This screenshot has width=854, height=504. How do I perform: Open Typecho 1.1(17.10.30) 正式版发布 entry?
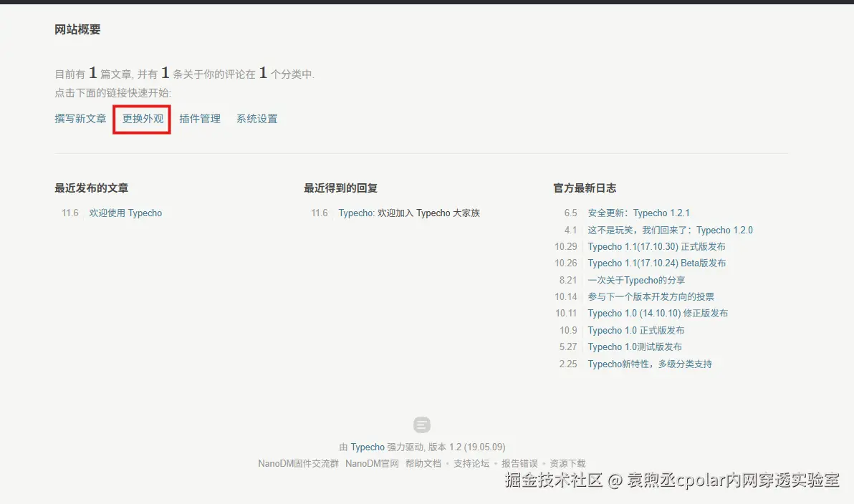(656, 246)
